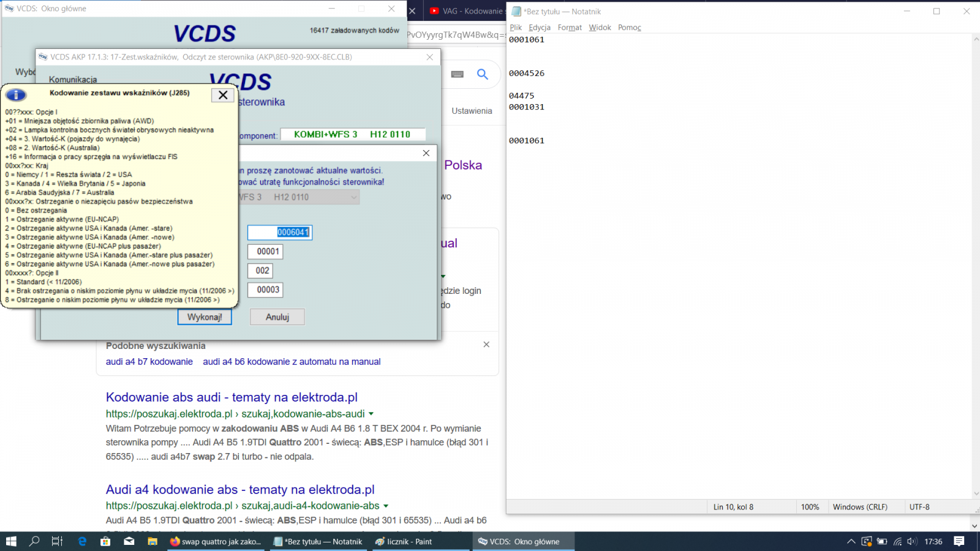The width and height of the screenshot is (980, 551).
Task: Click the browser page scroll-down arrow
Action: click(x=974, y=526)
